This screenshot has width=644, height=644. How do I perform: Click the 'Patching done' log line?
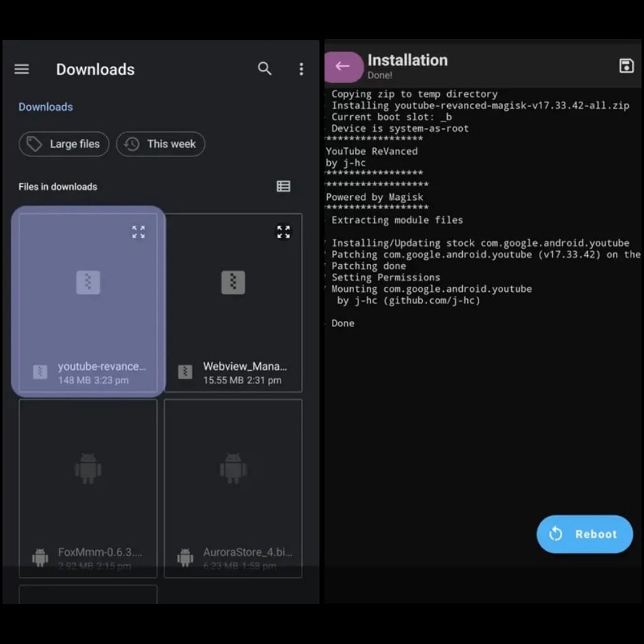click(369, 266)
